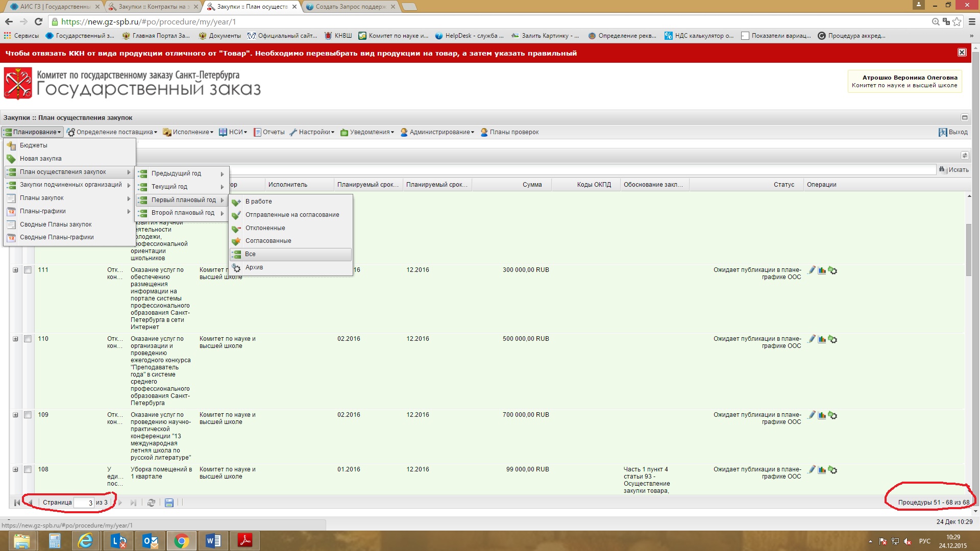This screenshot has width=980, height=551.
Task: Click the floppy disk save icon in pager
Action: 169,503
